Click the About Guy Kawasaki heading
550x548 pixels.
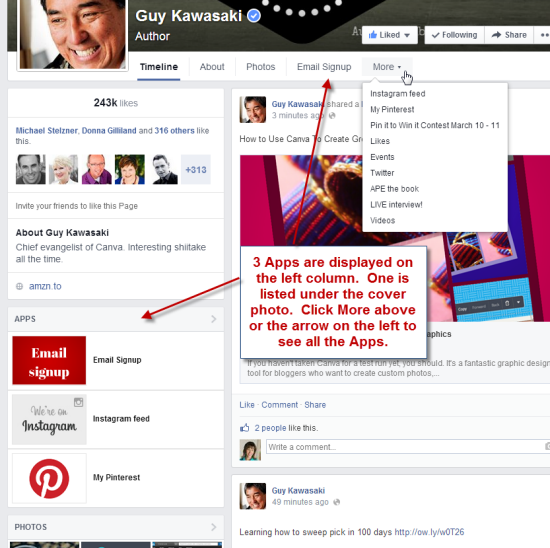coord(62,233)
